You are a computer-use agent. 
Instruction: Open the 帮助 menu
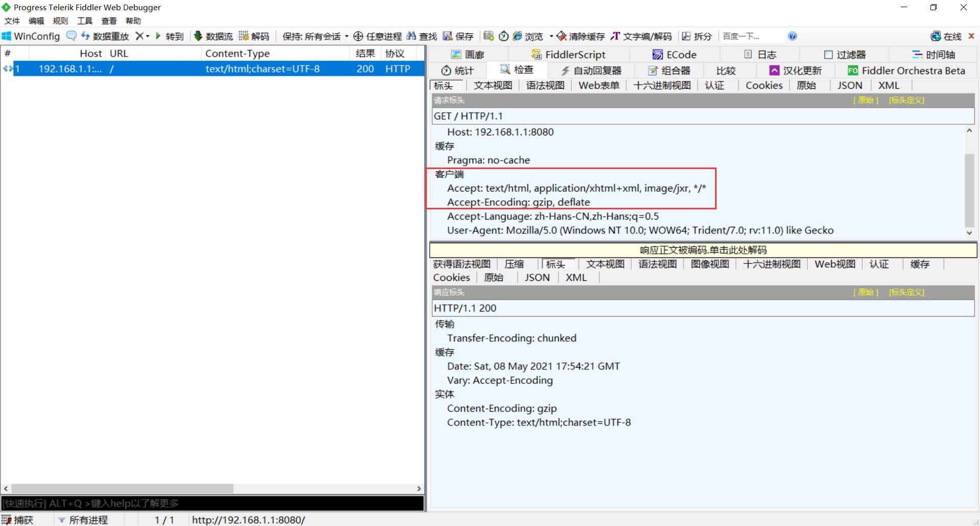[133, 21]
